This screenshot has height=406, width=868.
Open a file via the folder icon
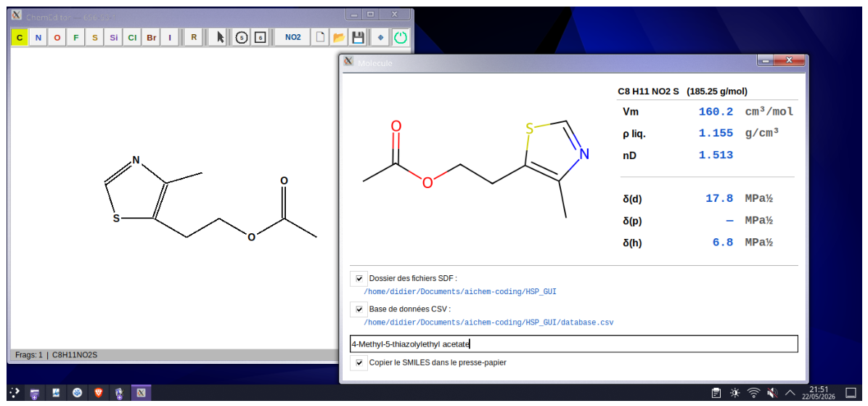(339, 38)
